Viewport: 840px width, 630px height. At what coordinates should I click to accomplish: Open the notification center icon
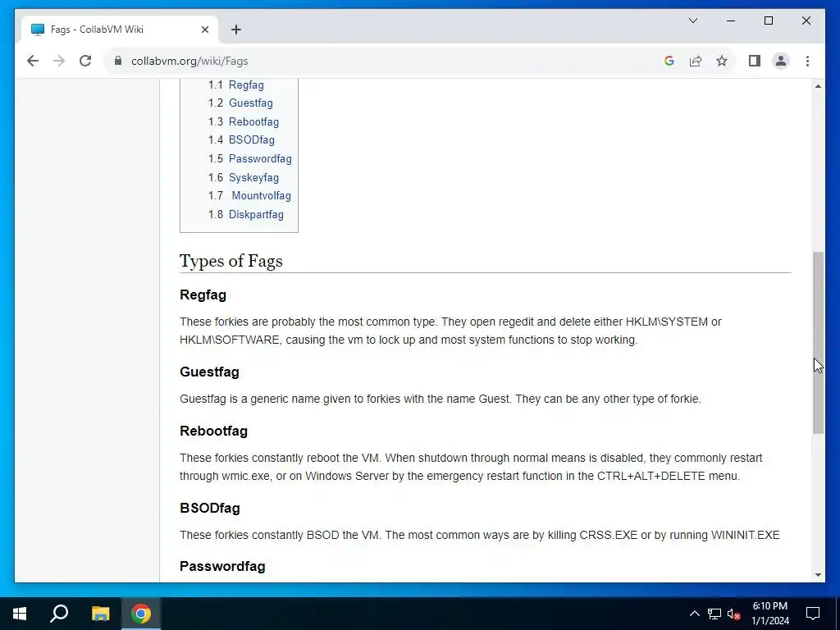pos(813,614)
